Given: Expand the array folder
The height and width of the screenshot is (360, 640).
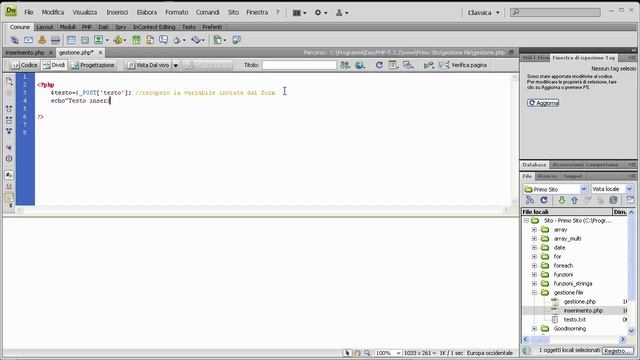Looking at the screenshot, I should click(534, 230).
